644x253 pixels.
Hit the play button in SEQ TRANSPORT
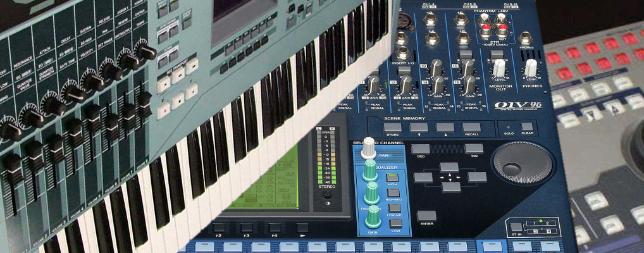(x=191, y=92)
